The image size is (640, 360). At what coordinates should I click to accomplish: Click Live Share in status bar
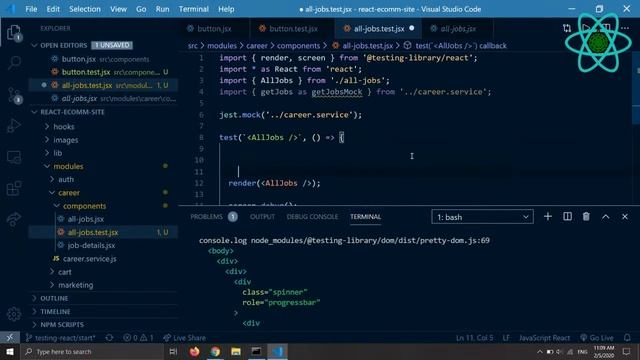[x=184, y=338]
